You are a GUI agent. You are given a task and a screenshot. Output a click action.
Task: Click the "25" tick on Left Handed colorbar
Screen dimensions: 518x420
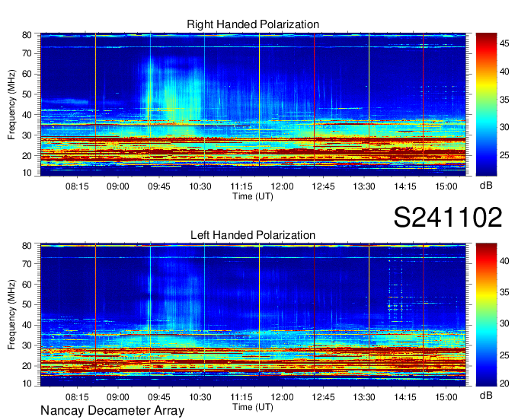pyautogui.click(x=504, y=355)
